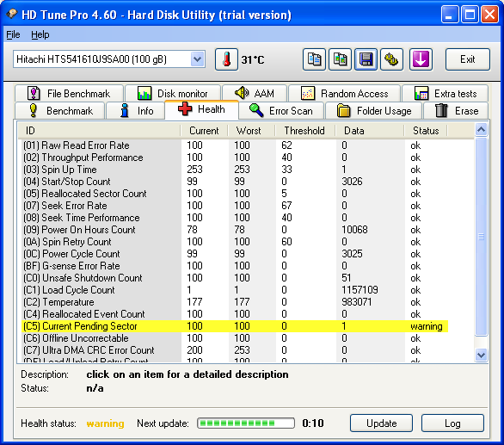Open the AAM tab
This screenshot has height=445, width=504.
pos(255,94)
